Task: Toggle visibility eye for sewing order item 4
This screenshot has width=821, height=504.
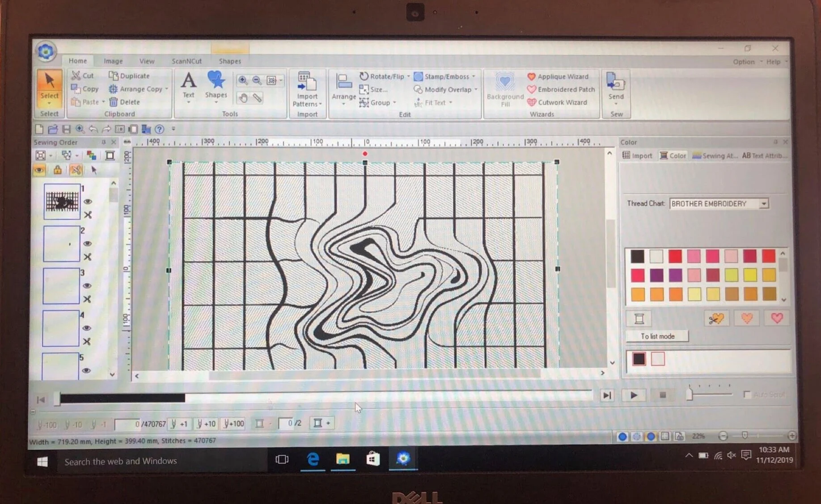Action: (x=86, y=328)
